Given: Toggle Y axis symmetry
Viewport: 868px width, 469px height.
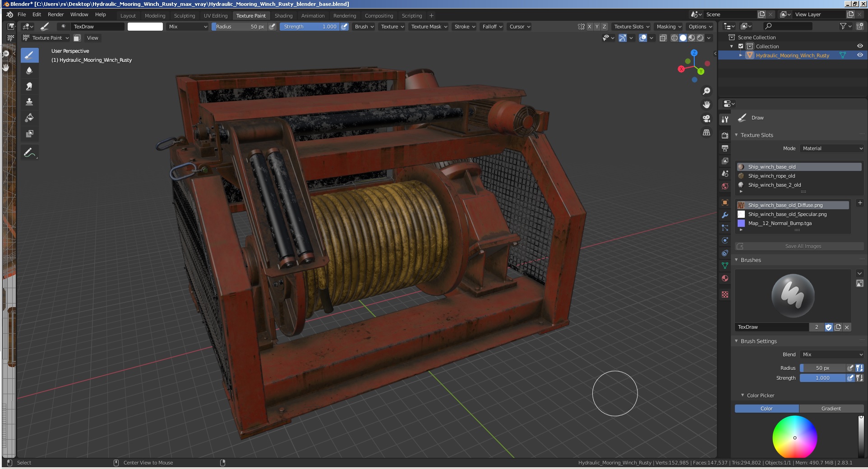Looking at the screenshot, I should pos(597,27).
